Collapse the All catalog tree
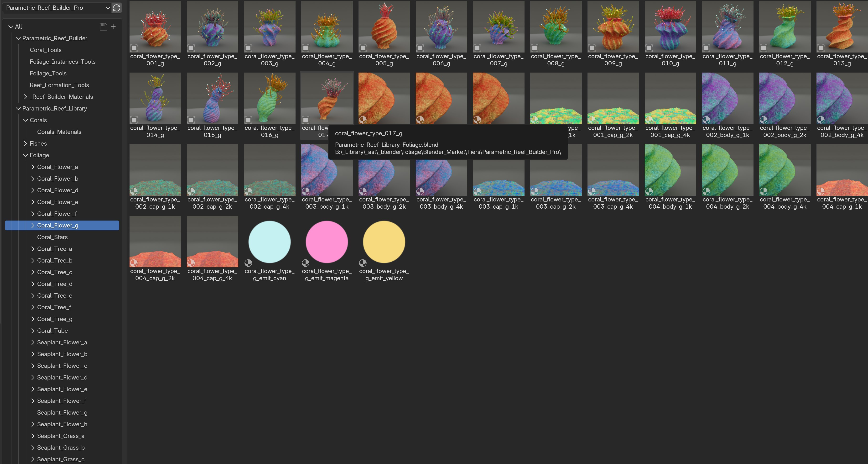Viewport: 868px width, 464px height. [11, 27]
